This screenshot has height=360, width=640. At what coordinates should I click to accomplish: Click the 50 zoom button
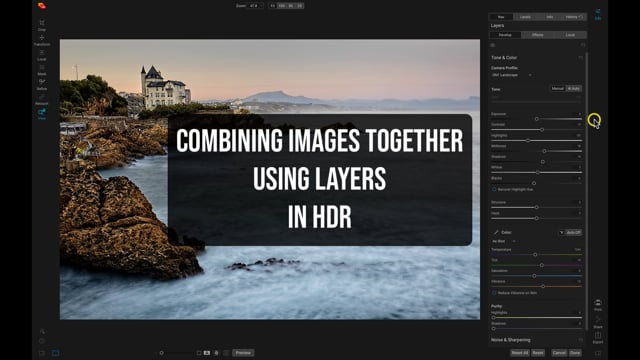click(291, 6)
